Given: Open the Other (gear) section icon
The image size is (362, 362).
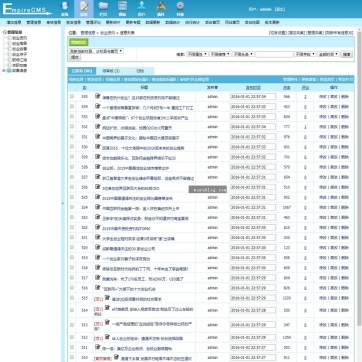Looking at the screenshot, I should [x=180, y=8].
